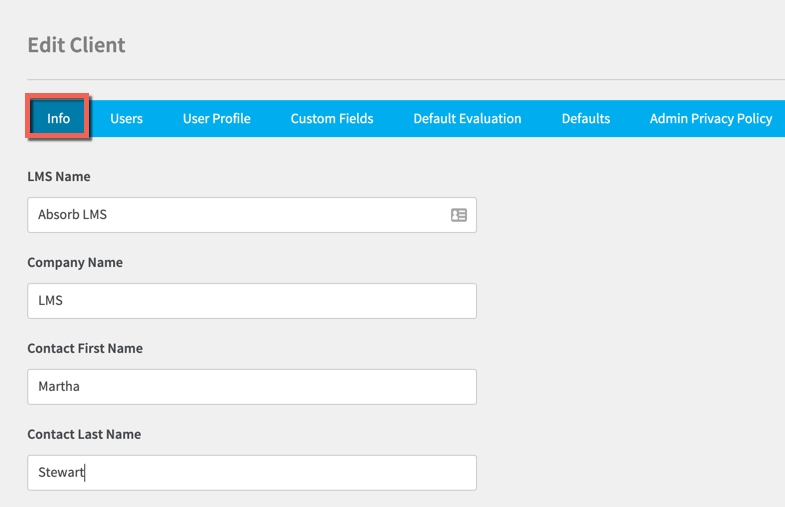Click the LMS Name label

(59, 177)
